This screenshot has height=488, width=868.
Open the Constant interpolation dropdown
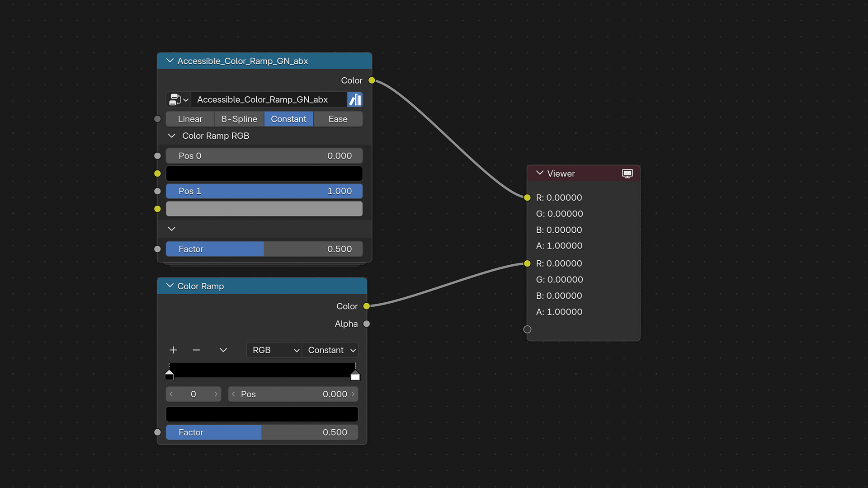330,350
